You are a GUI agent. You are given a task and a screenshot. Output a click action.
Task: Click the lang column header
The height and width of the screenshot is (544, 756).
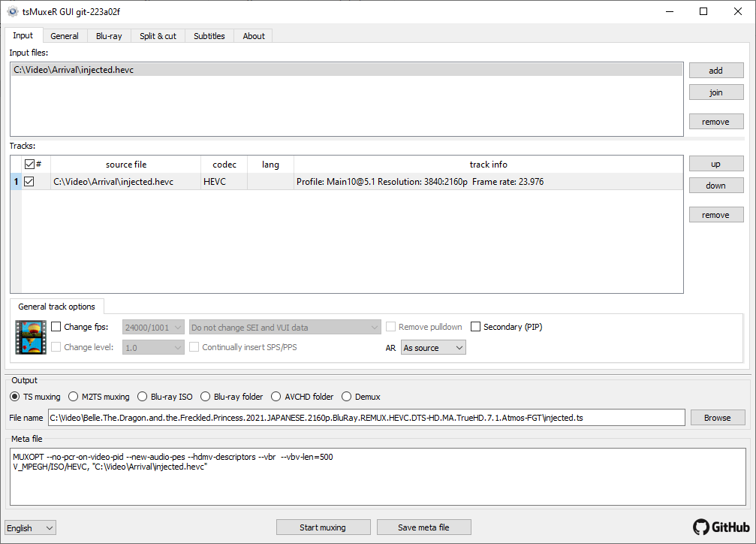click(x=270, y=164)
